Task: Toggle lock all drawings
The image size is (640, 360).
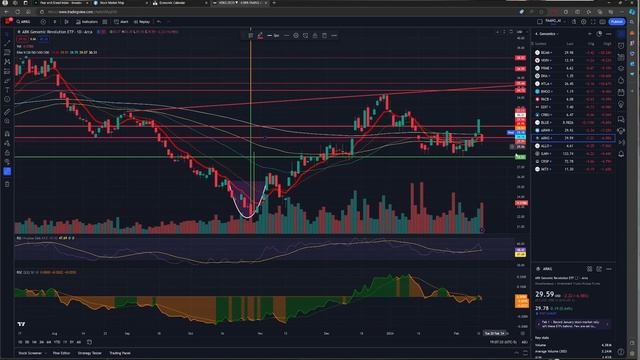Action: (7, 153)
